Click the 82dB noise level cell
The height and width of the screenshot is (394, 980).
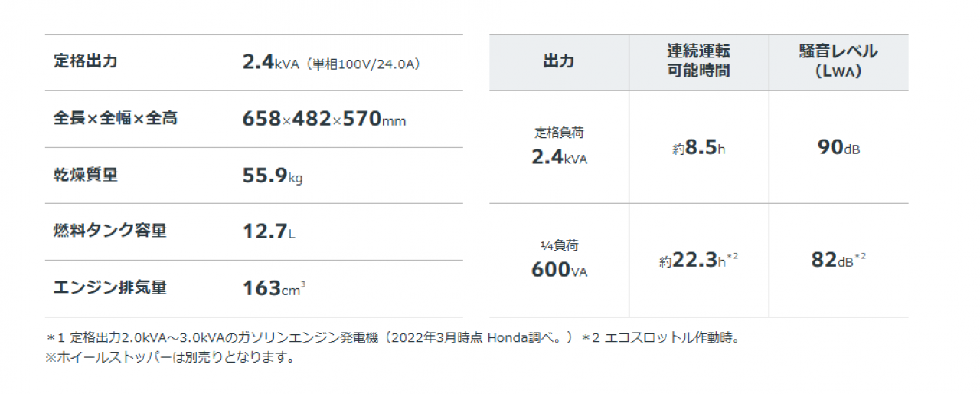tap(838, 260)
